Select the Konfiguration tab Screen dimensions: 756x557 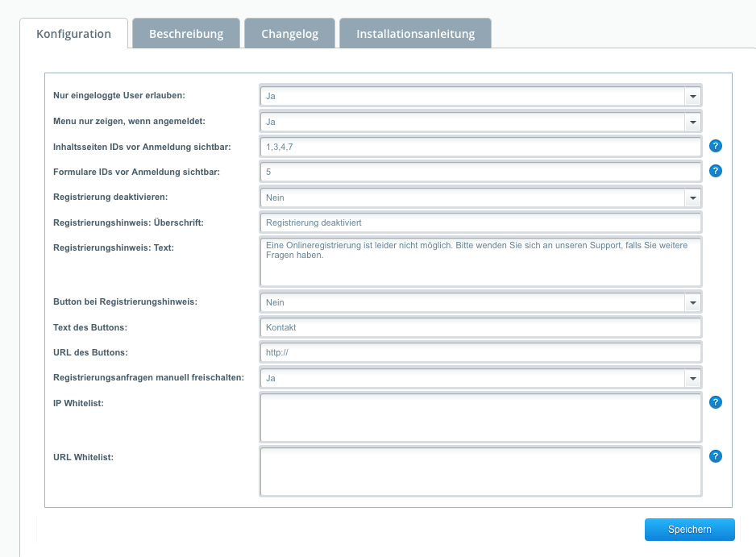pos(74,34)
